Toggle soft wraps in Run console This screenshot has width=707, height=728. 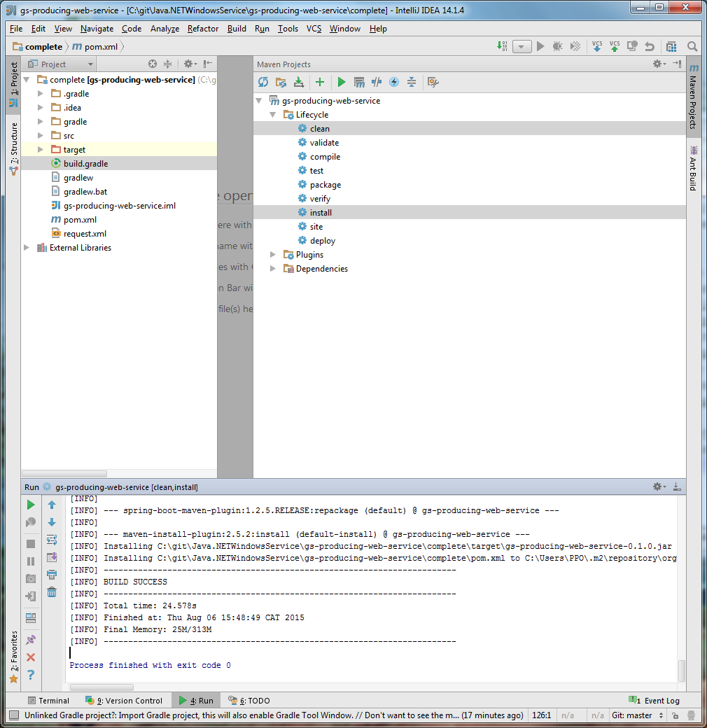click(52, 540)
